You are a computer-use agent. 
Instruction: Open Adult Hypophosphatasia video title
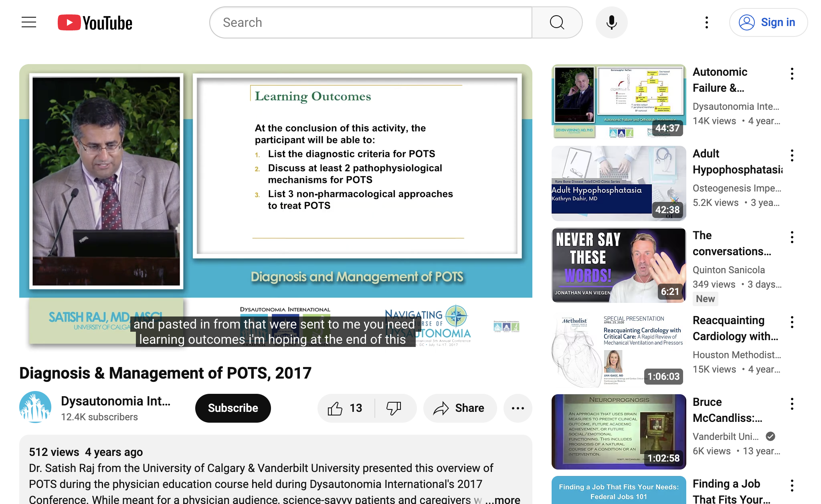pyautogui.click(x=738, y=161)
